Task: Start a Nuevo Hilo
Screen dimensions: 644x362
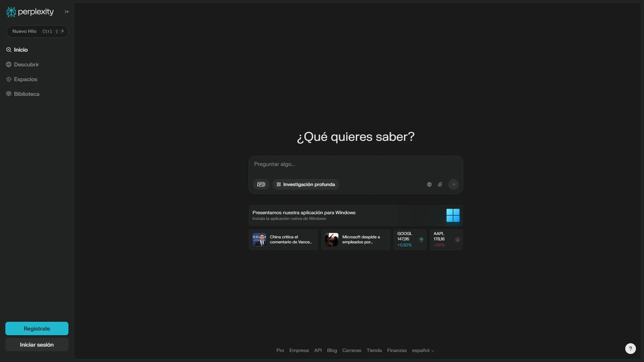Action: coord(37,32)
